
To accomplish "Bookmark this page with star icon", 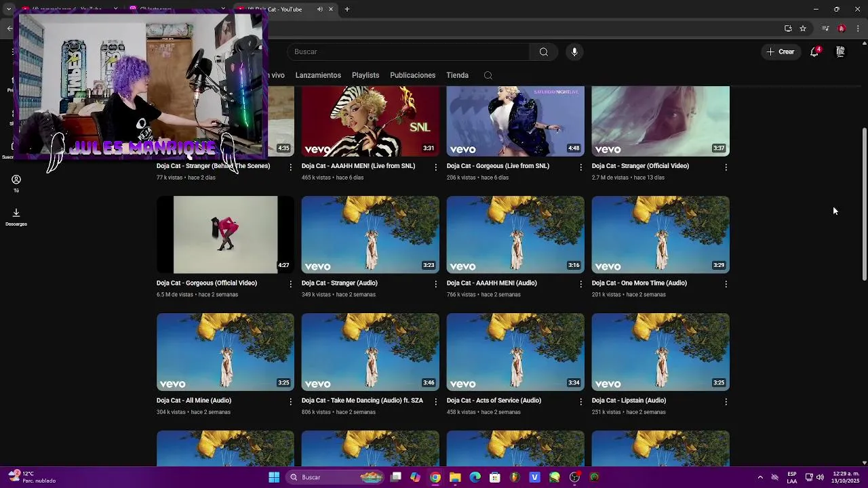I will (803, 28).
